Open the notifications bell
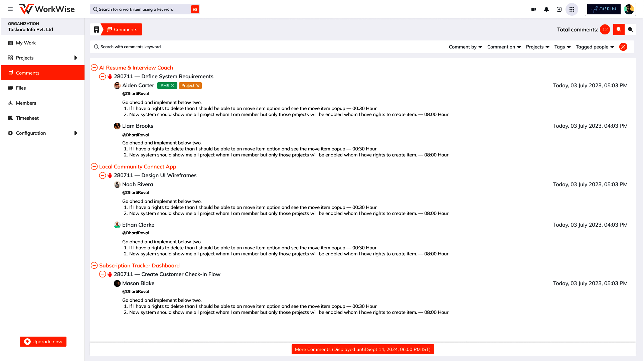Image resolution: width=644 pixels, height=361 pixels. [x=546, y=9]
